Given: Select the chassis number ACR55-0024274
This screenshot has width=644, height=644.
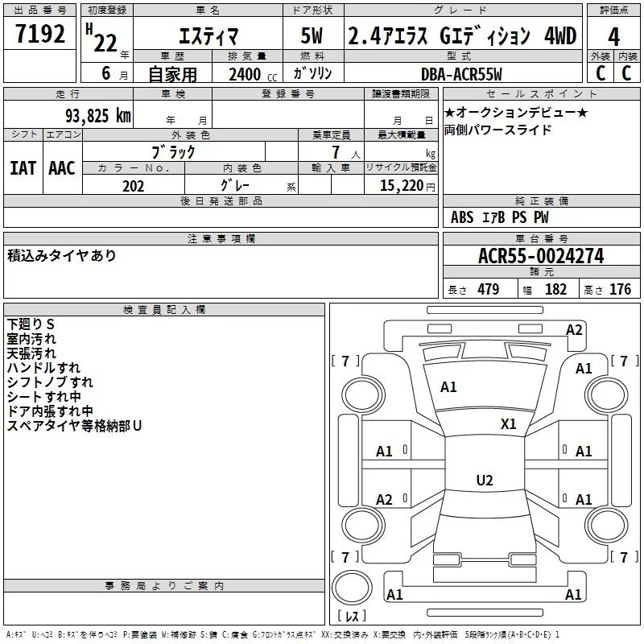Looking at the screenshot, I should tap(541, 256).
